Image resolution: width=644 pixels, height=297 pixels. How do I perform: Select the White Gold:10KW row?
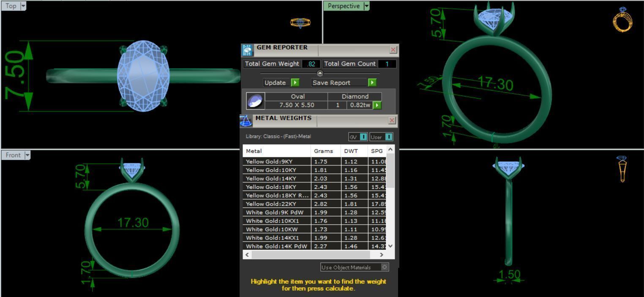click(x=314, y=229)
